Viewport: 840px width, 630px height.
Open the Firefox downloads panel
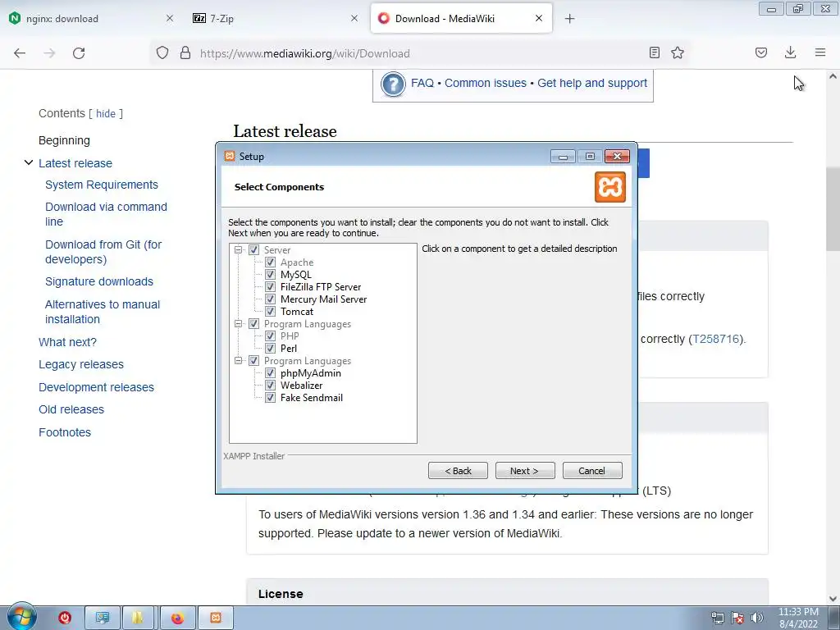(790, 52)
